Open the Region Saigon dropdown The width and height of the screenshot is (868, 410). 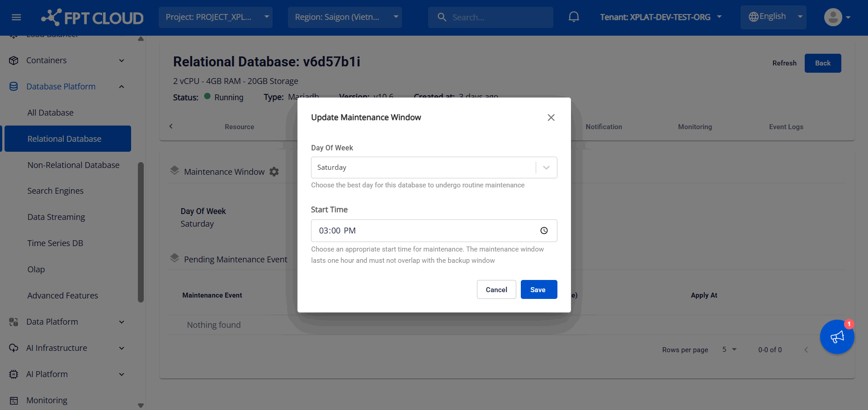click(x=344, y=17)
